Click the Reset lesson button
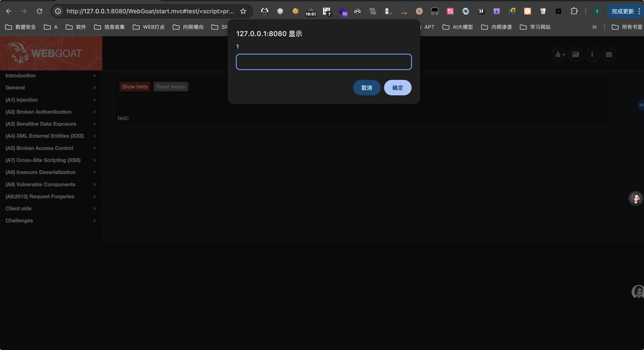This screenshot has width=644, height=350. [171, 87]
